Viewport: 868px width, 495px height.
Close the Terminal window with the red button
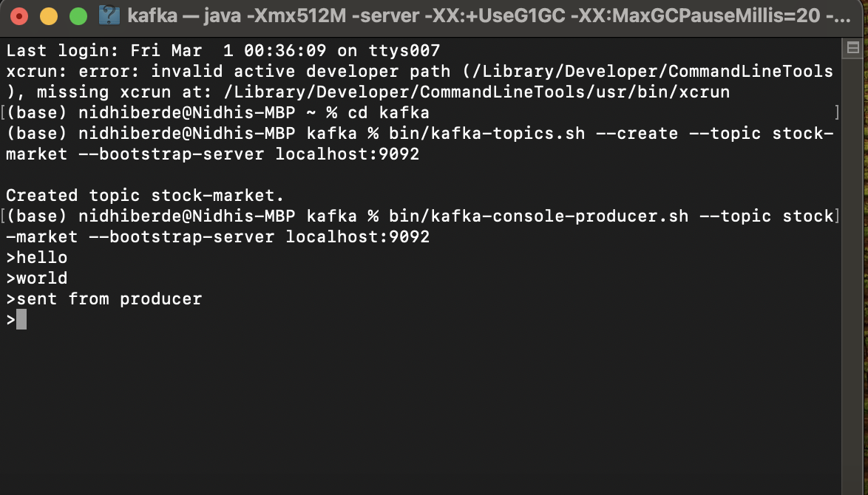pos(19,16)
